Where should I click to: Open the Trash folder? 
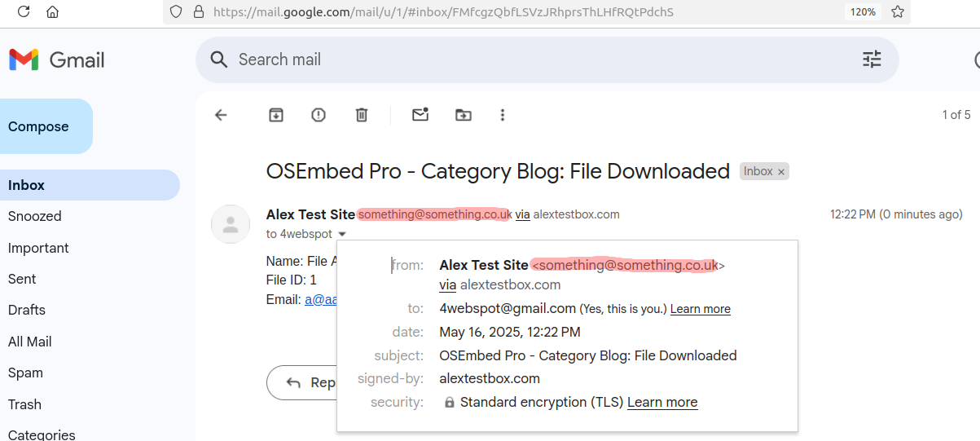coord(24,404)
